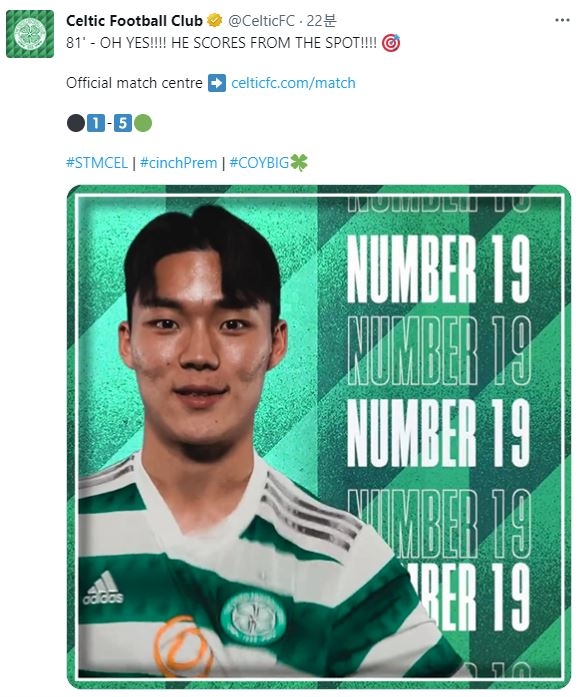Screen dimensions: 581x697
Task: Open the #cinchPrem hashtag
Action: 178,163
